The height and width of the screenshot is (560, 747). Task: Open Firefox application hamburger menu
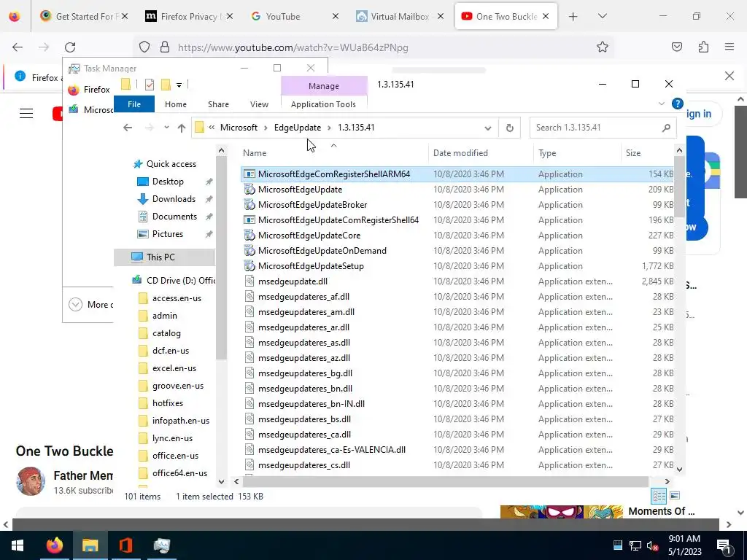click(x=729, y=47)
